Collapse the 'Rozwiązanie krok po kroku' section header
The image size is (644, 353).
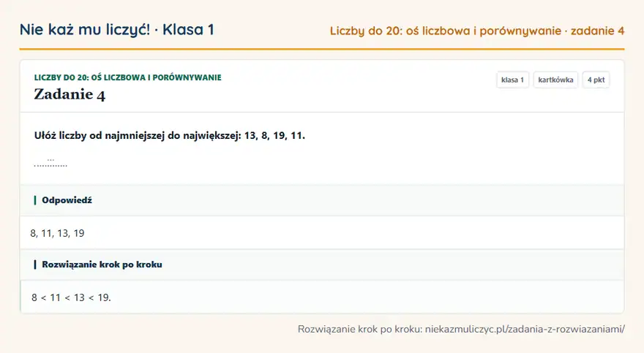[322, 265]
